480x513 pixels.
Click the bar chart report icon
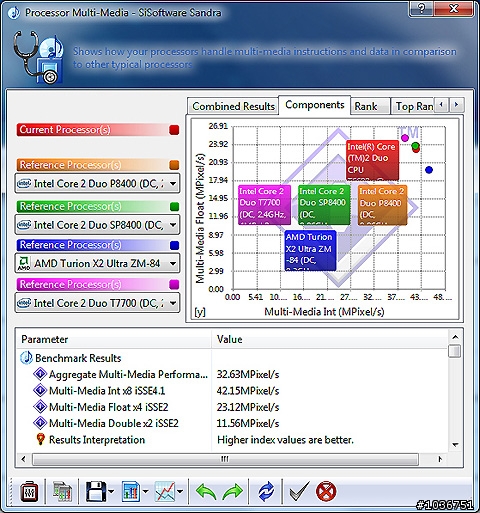[131, 492]
